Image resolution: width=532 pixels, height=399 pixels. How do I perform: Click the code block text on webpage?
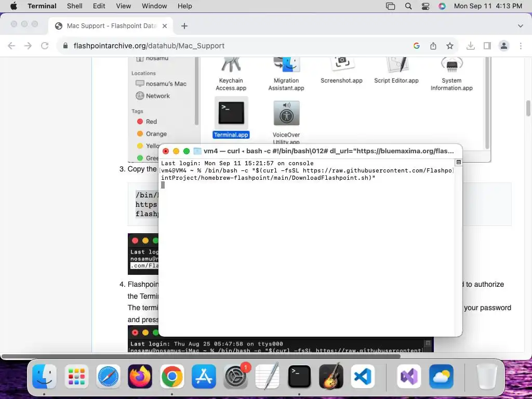tap(147, 204)
